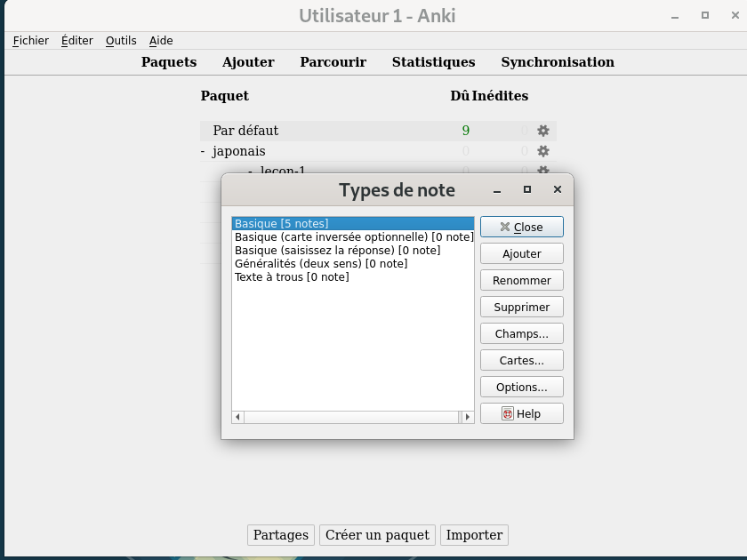Viewport: 747px width, 560px height.
Task: Open gear options for japonais deck
Action: (x=542, y=151)
